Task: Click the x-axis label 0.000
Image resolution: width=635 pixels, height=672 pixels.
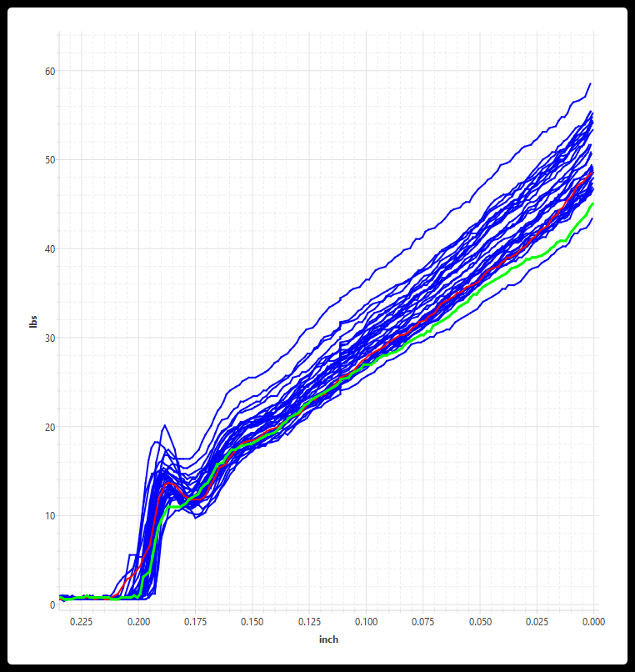Action: tap(594, 622)
